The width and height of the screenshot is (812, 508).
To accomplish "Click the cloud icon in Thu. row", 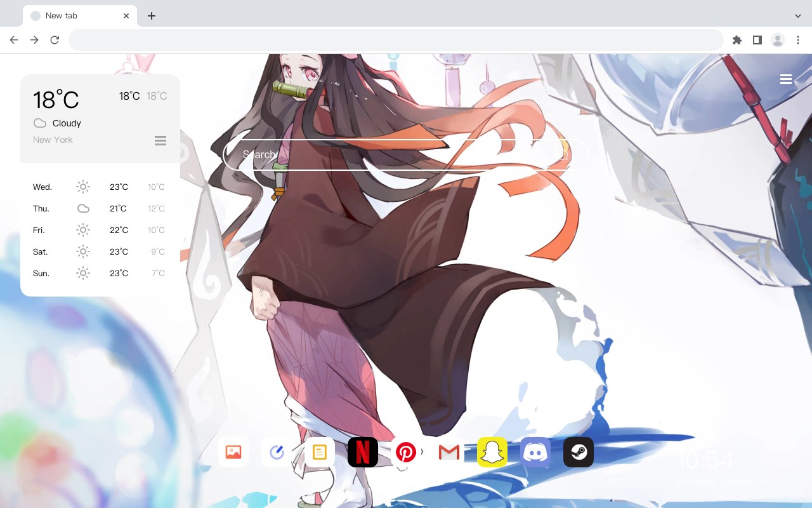I will (83, 208).
